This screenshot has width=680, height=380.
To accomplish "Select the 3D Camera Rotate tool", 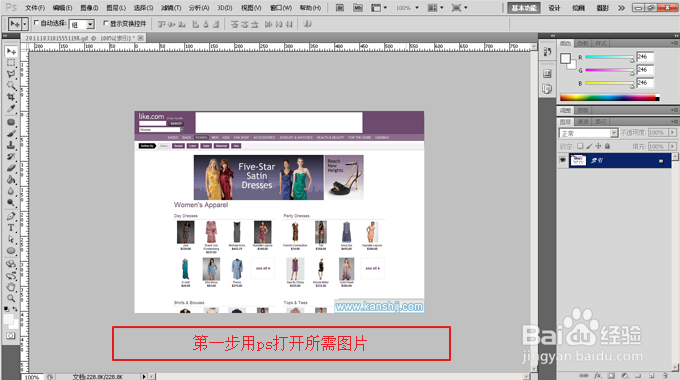I will point(11,275).
